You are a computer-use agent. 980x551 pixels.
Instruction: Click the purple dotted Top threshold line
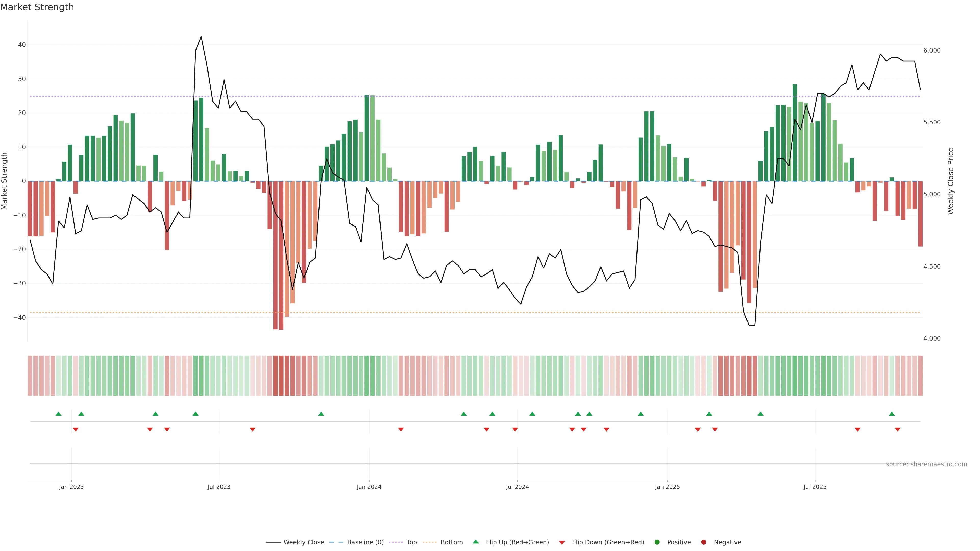[x=457, y=96]
